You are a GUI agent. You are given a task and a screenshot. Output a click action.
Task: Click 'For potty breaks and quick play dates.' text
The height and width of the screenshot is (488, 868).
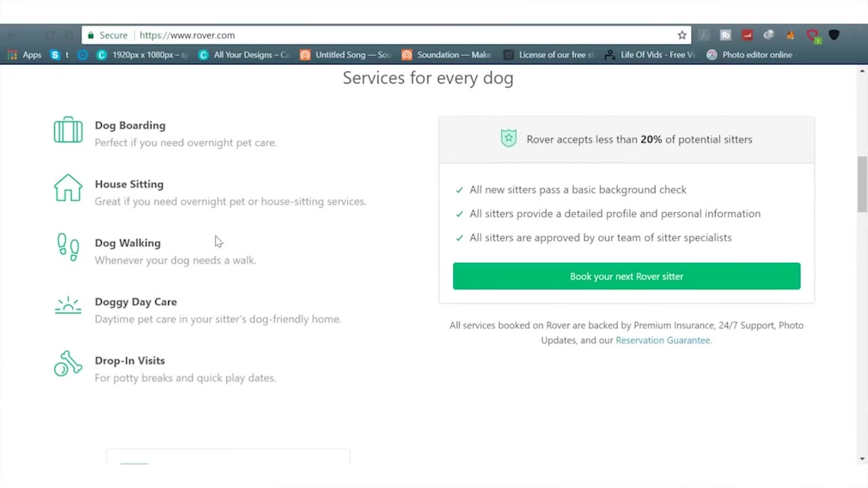tap(185, 378)
